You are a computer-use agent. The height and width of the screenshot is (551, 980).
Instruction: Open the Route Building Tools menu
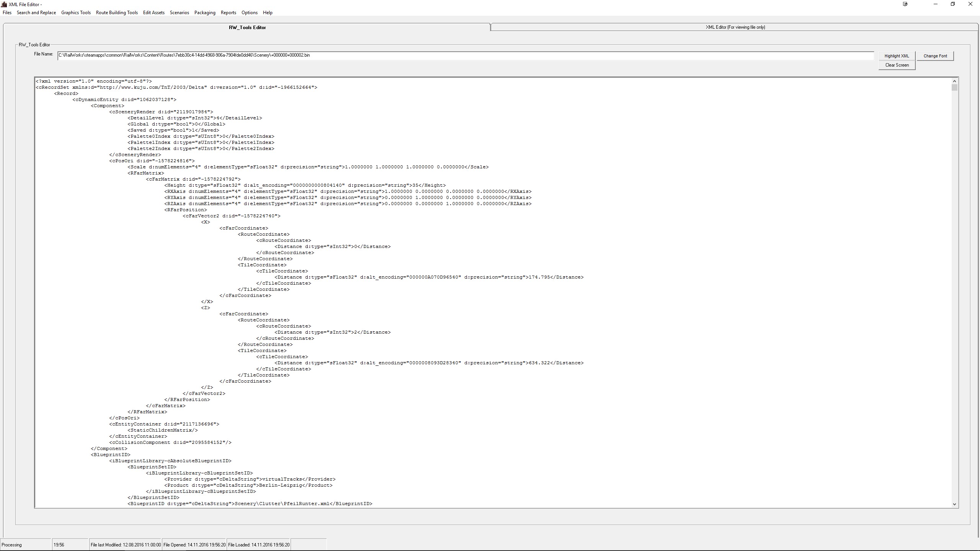[x=117, y=13]
